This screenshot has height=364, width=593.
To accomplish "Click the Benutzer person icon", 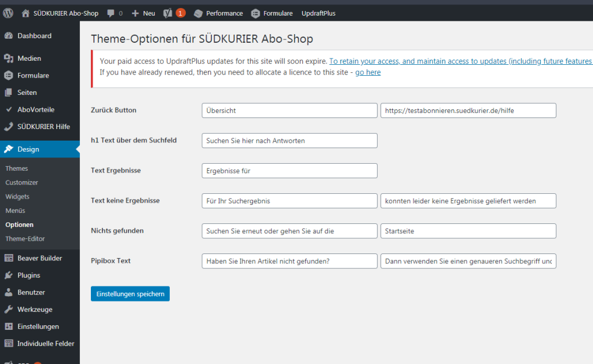I will pyautogui.click(x=8, y=292).
